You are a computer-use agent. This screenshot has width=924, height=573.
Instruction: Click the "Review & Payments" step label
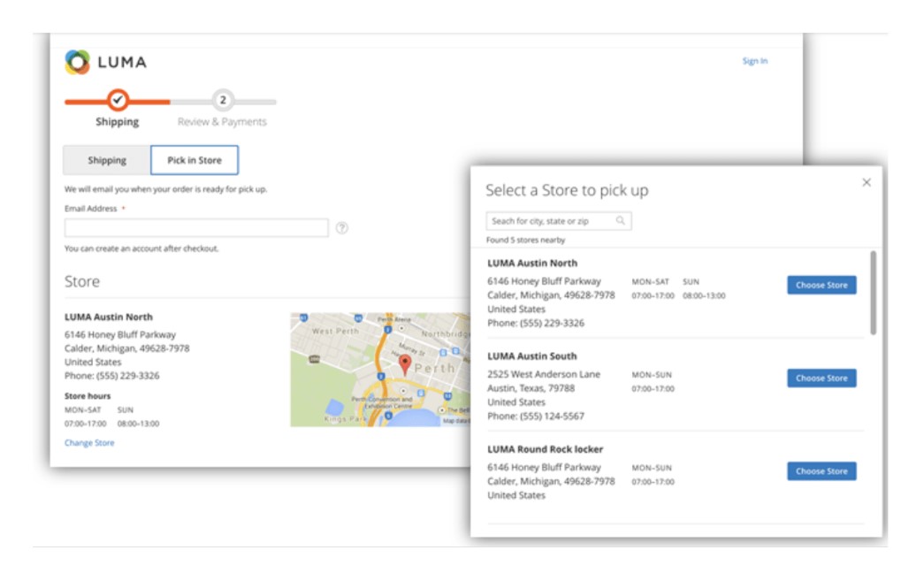click(222, 122)
